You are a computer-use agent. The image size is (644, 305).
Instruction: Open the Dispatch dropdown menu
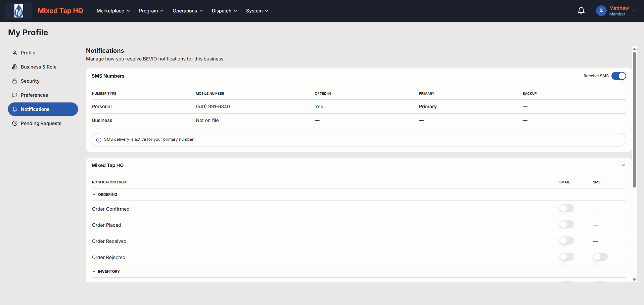pos(224,11)
